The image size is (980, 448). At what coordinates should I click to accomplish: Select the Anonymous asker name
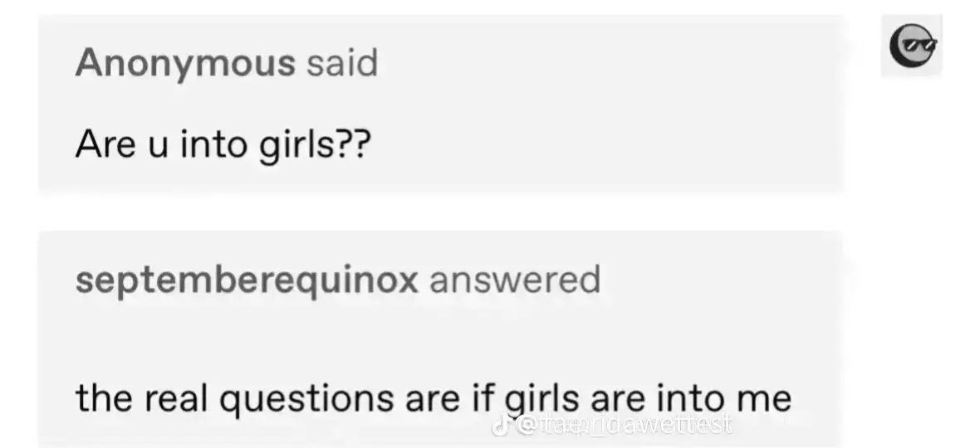185,63
